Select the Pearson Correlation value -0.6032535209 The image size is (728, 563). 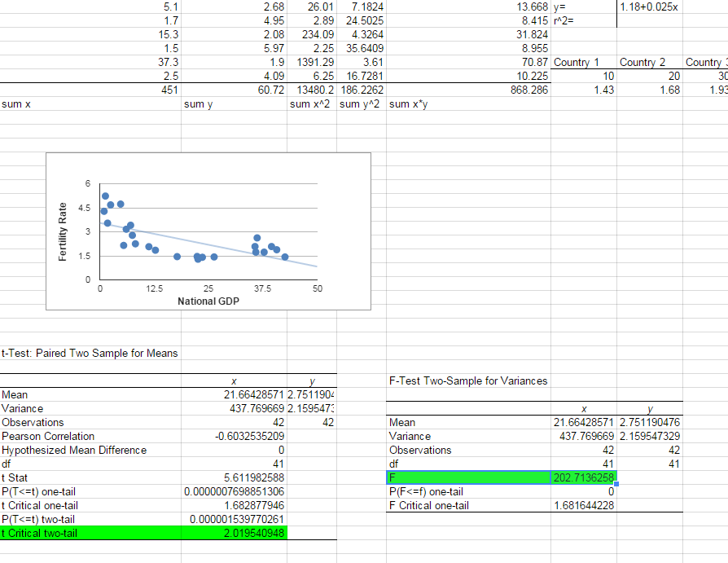point(243,436)
